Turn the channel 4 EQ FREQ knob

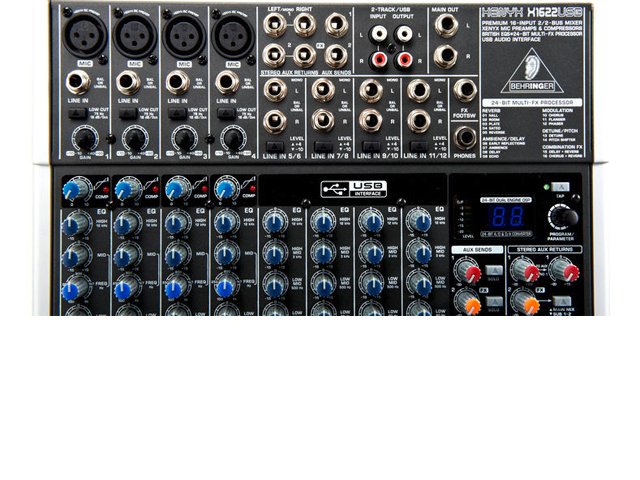tap(226, 286)
